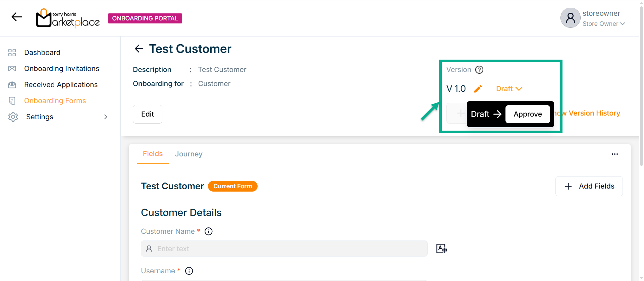644x281 pixels.
Task: Select the Fields tab
Action: pyautogui.click(x=153, y=154)
